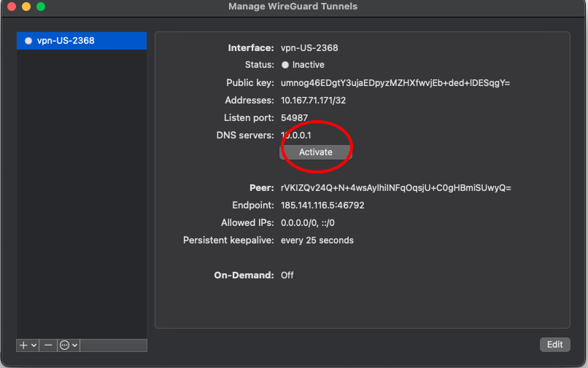Select the vpn-US-2368 tunnel in the sidebar
The height and width of the screenshot is (368, 588).
coord(82,41)
